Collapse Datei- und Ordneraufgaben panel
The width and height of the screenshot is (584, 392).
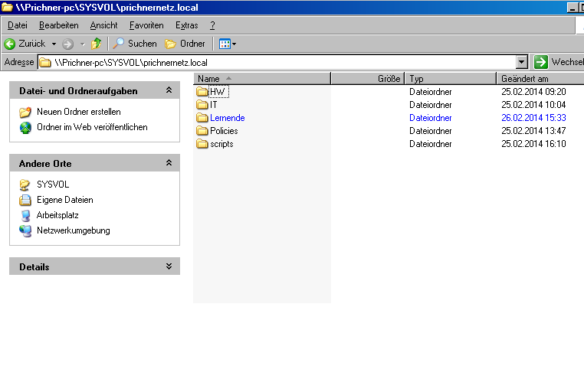(x=169, y=90)
